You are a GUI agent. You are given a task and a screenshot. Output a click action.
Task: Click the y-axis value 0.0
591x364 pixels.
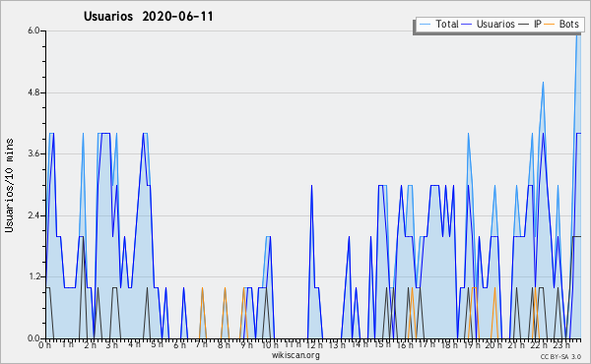(33, 338)
